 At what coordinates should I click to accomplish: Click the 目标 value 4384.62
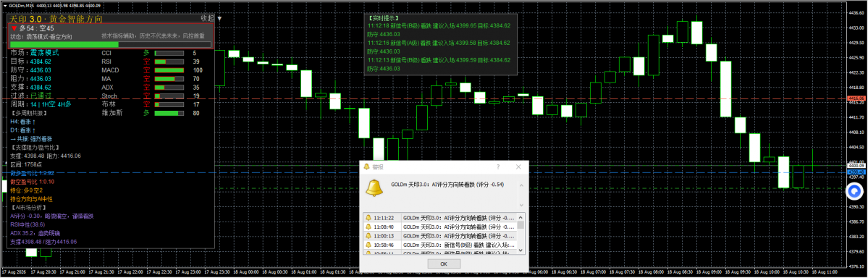click(41, 62)
